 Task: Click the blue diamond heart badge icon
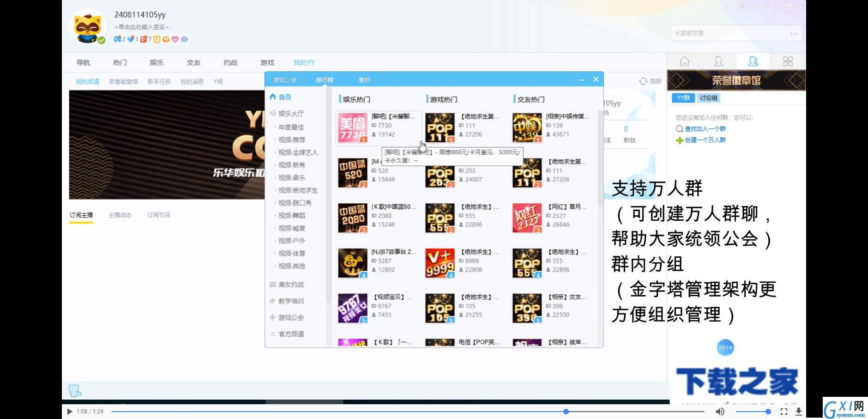(x=131, y=39)
